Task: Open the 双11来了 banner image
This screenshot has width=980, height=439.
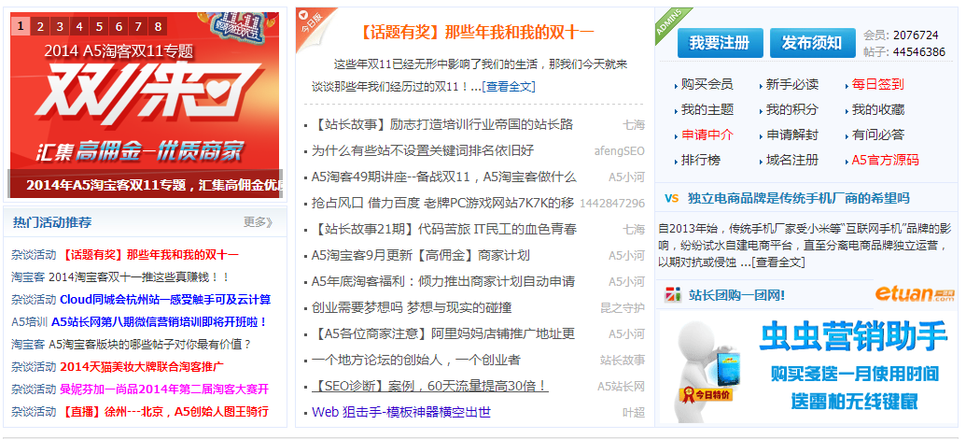Action: [145, 105]
